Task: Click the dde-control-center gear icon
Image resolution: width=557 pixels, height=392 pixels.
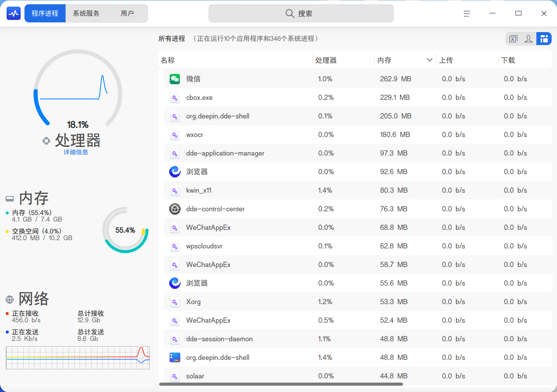Action: [175, 209]
